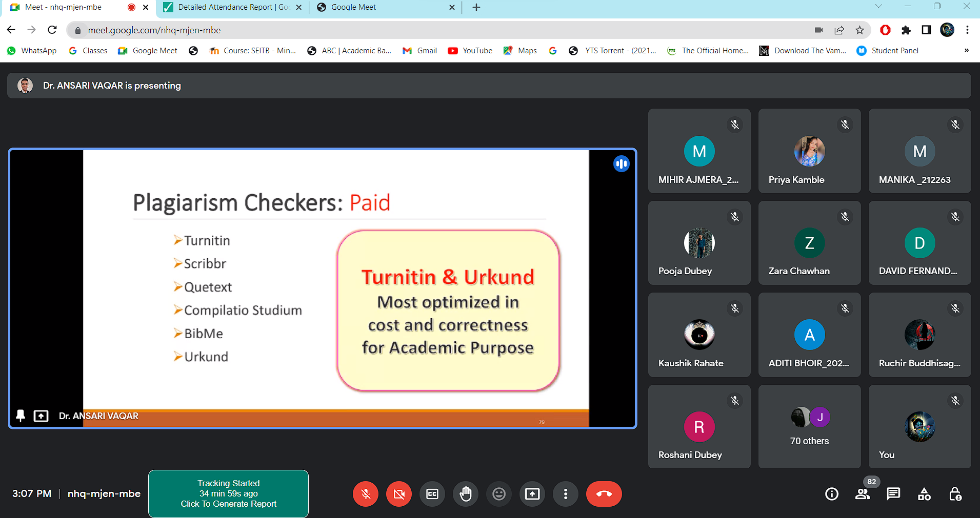Share this page using the share icon

(839, 30)
